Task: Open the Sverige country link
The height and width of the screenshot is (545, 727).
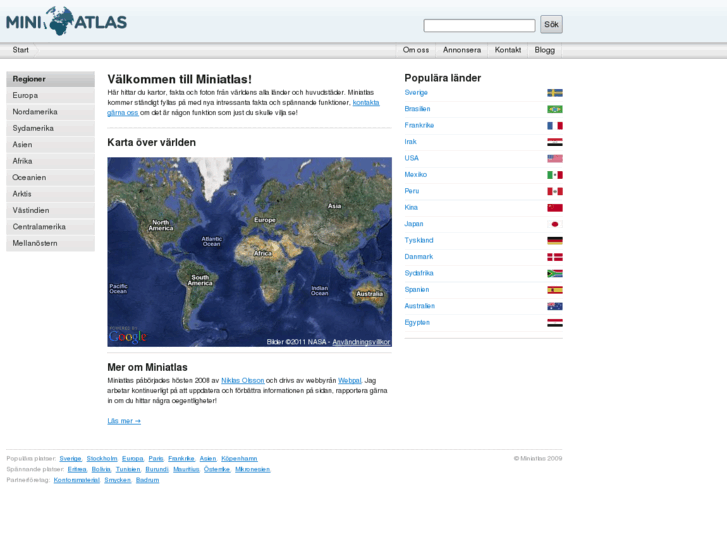Action: (416, 93)
